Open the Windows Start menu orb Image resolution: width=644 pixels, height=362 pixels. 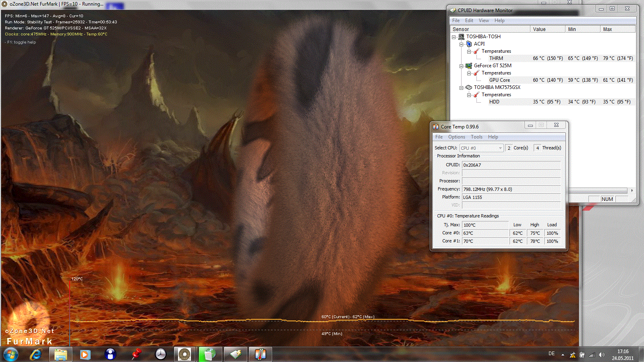(10, 354)
